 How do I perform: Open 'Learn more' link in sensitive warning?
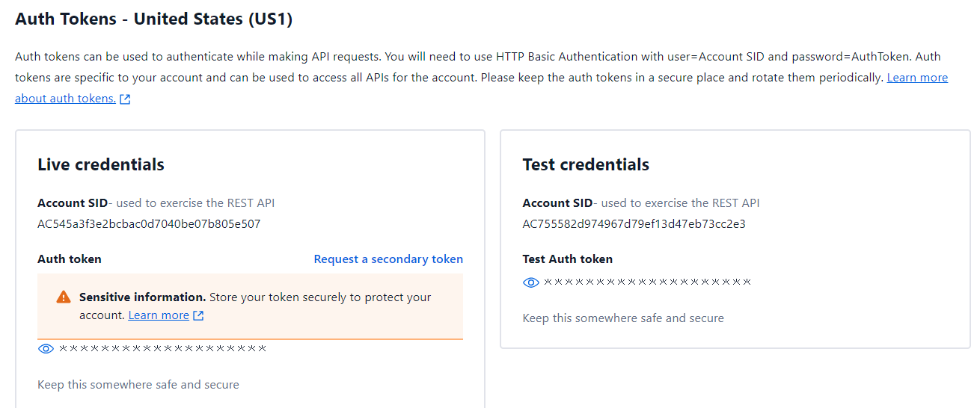click(x=159, y=315)
